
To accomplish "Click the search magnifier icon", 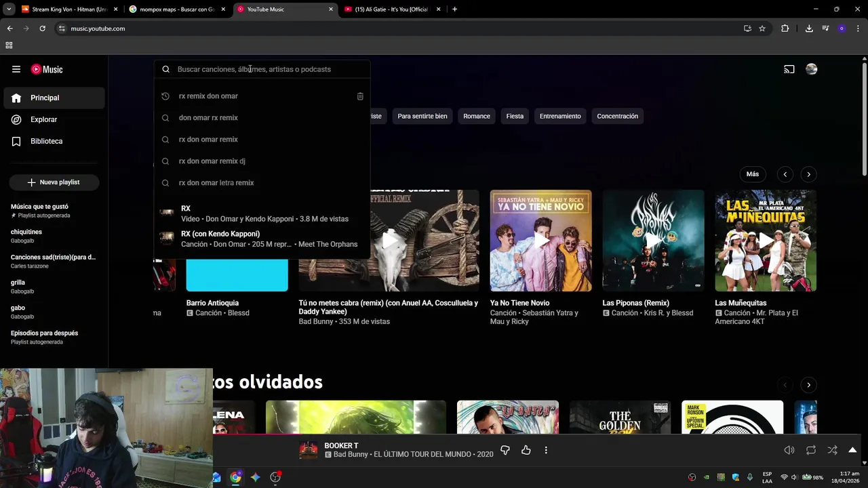I will click(x=165, y=69).
